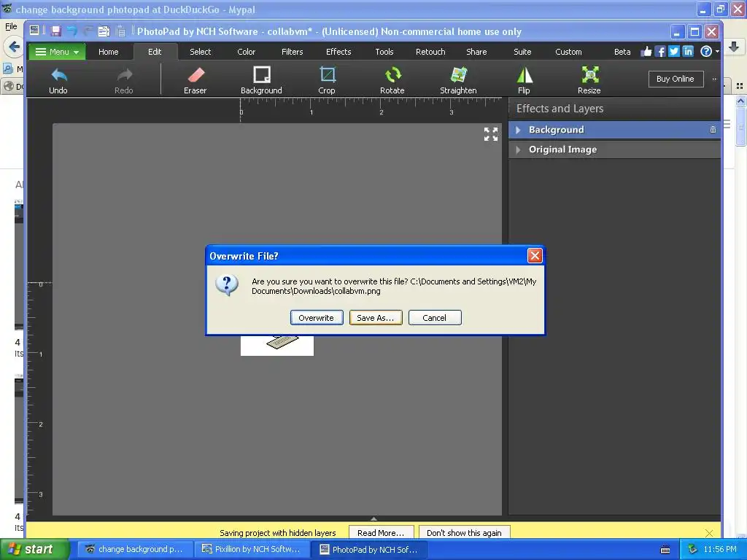Open the Share tab
The width and height of the screenshot is (747, 560).
pyautogui.click(x=476, y=52)
